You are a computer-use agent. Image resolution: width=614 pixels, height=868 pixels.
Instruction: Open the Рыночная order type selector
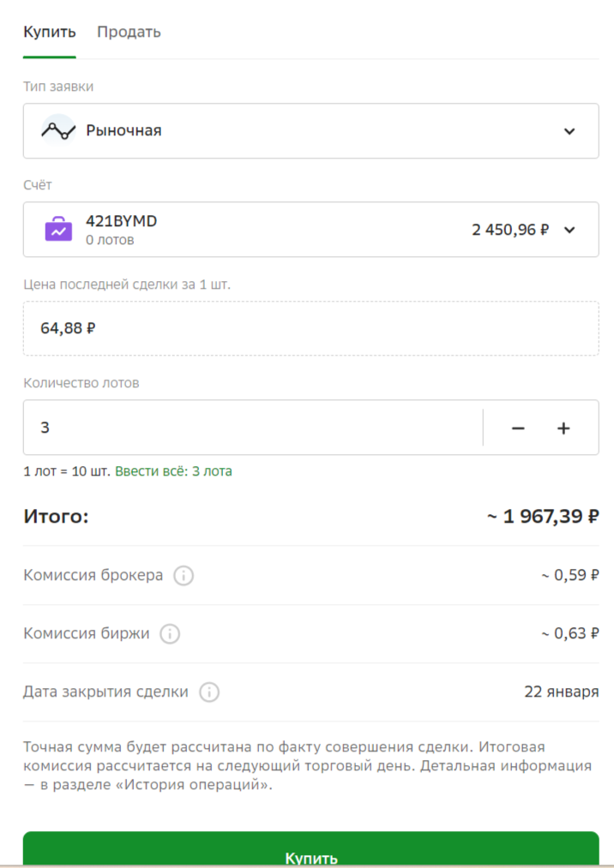point(257,130)
